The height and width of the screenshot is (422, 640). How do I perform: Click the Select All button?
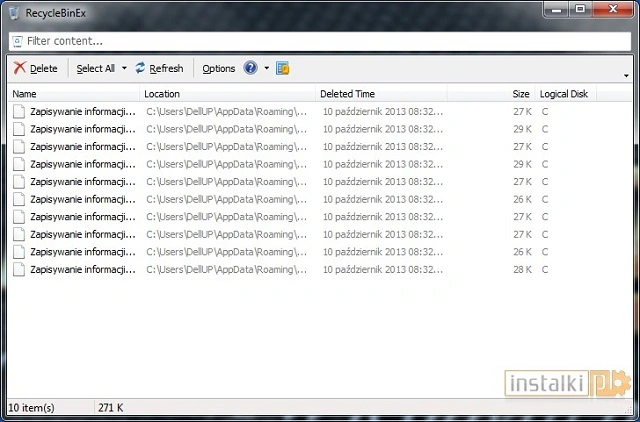point(96,68)
